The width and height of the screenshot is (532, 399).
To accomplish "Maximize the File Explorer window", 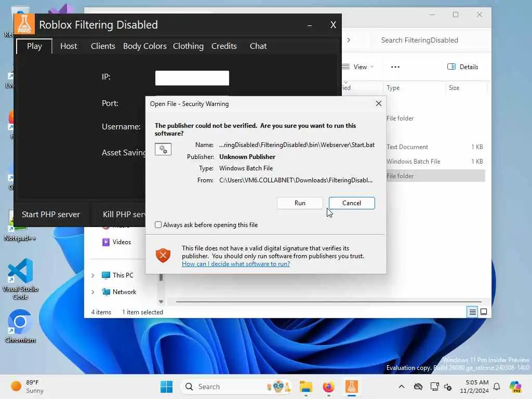I will (x=456, y=15).
